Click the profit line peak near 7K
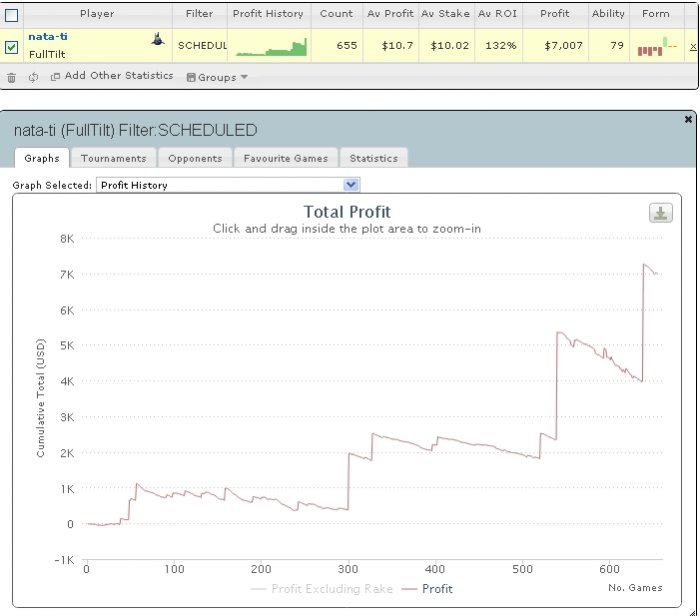 click(x=644, y=265)
